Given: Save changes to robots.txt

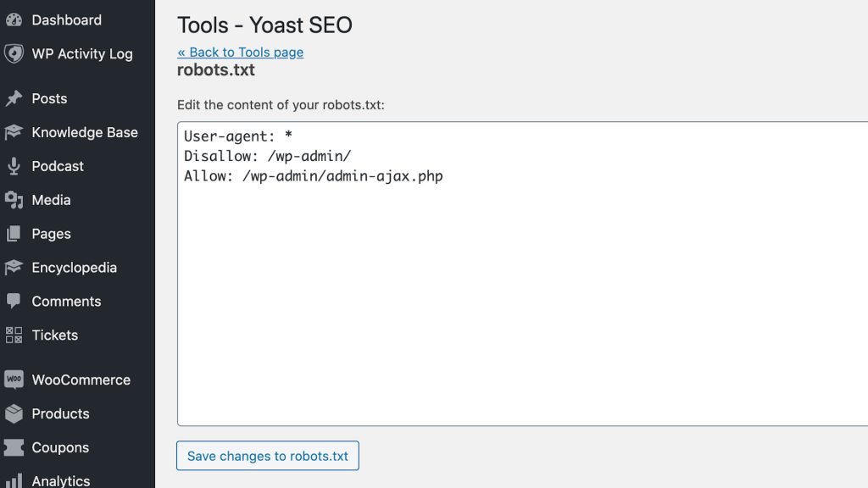Looking at the screenshot, I should click(268, 456).
